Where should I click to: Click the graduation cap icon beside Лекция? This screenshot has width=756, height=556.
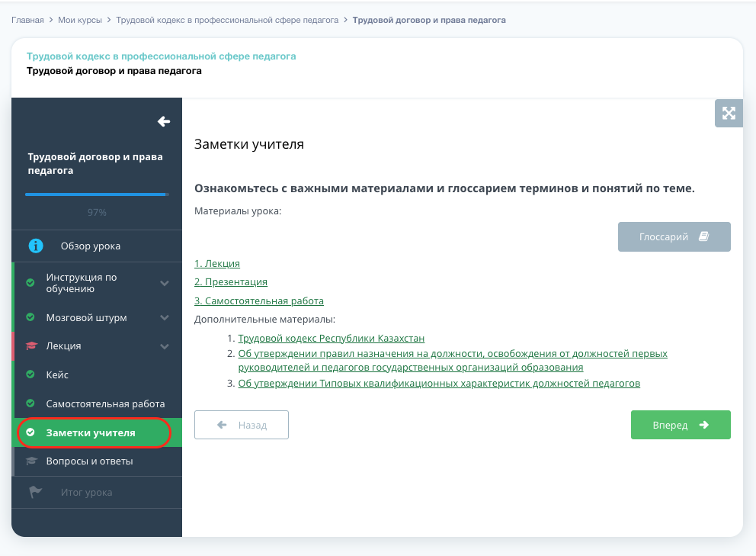[32, 345]
